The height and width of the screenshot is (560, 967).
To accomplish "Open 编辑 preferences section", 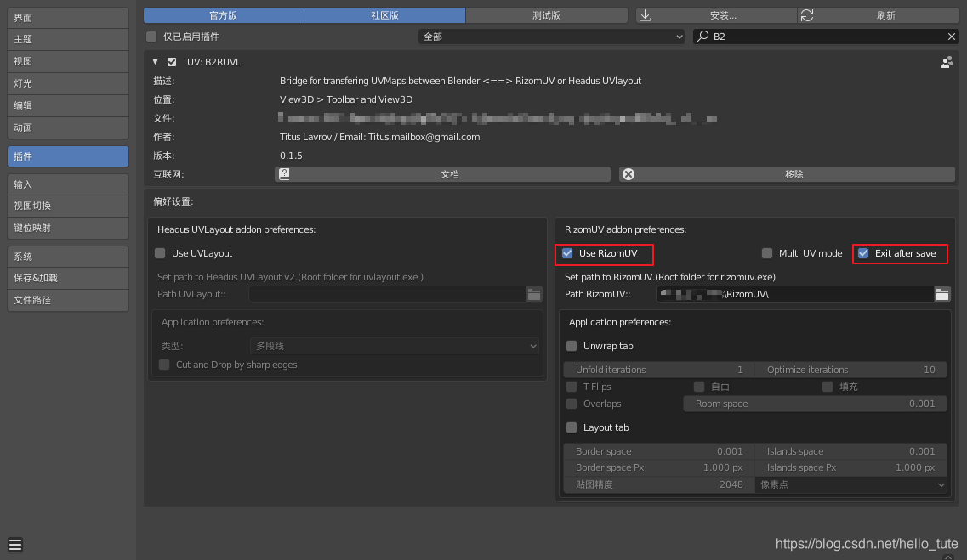I will pyautogui.click(x=68, y=105).
